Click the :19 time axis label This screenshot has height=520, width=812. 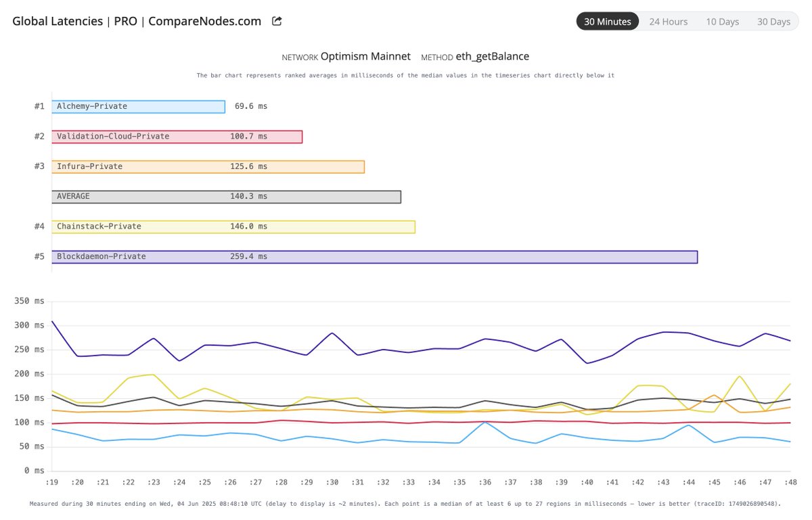click(x=51, y=483)
